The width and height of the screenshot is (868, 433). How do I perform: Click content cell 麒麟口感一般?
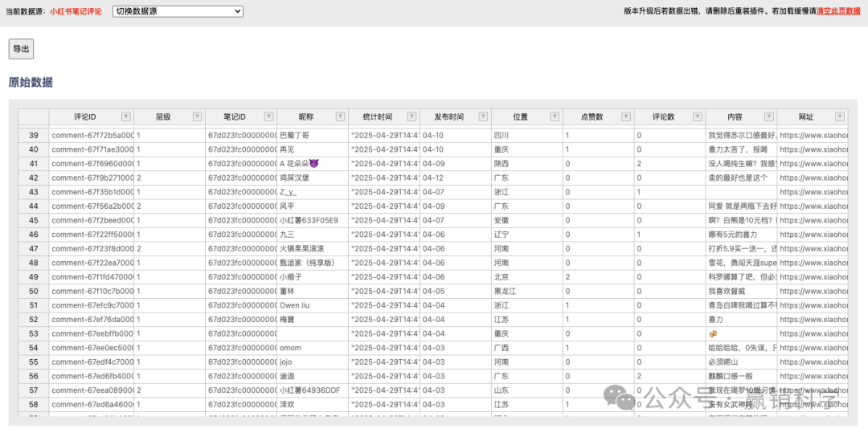741,376
